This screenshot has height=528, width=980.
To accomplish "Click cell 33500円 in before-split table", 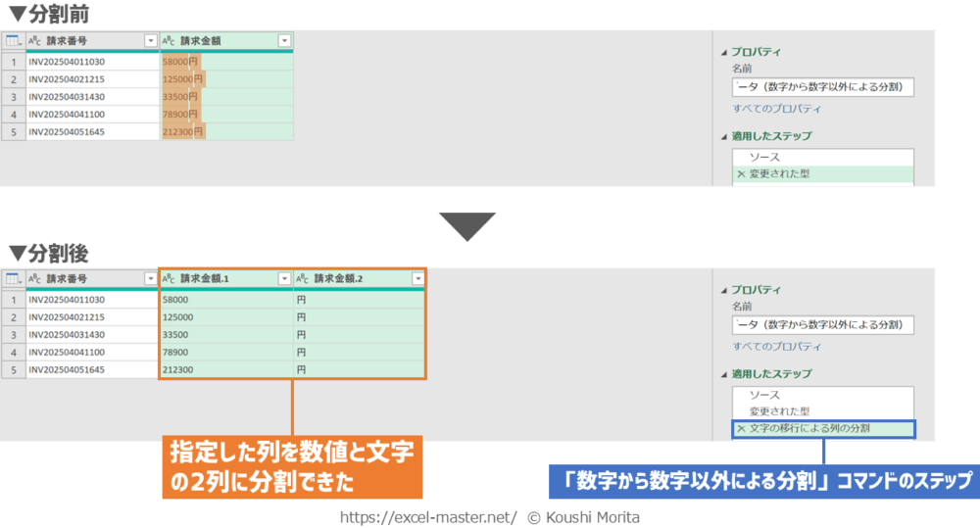I will pyautogui.click(x=226, y=97).
